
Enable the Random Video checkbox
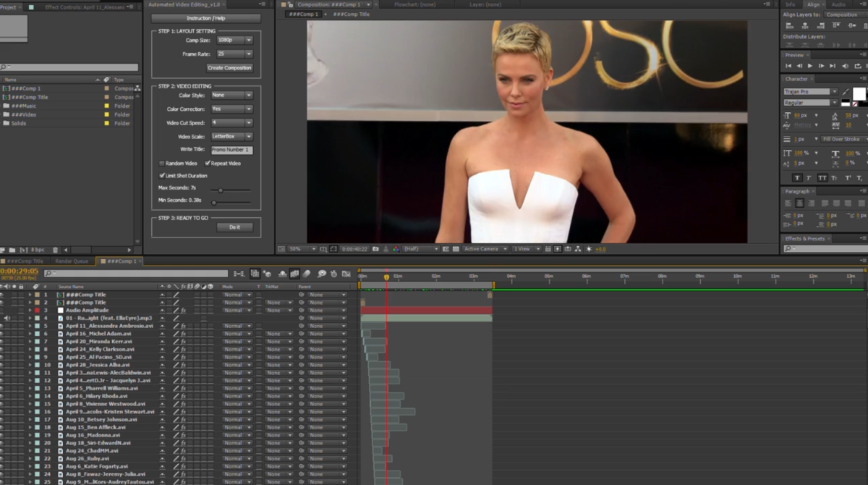tap(163, 162)
